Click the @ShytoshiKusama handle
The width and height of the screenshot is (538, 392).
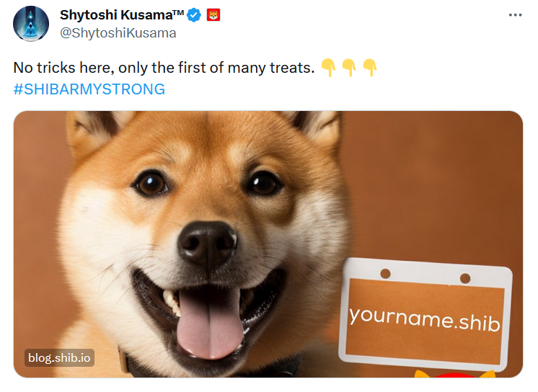click(118, 33)
